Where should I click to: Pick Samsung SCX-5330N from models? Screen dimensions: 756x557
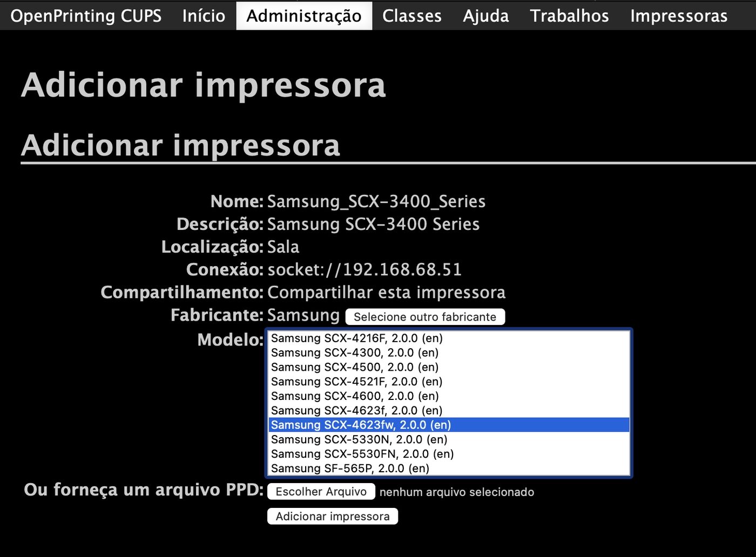tap(359, 440)
